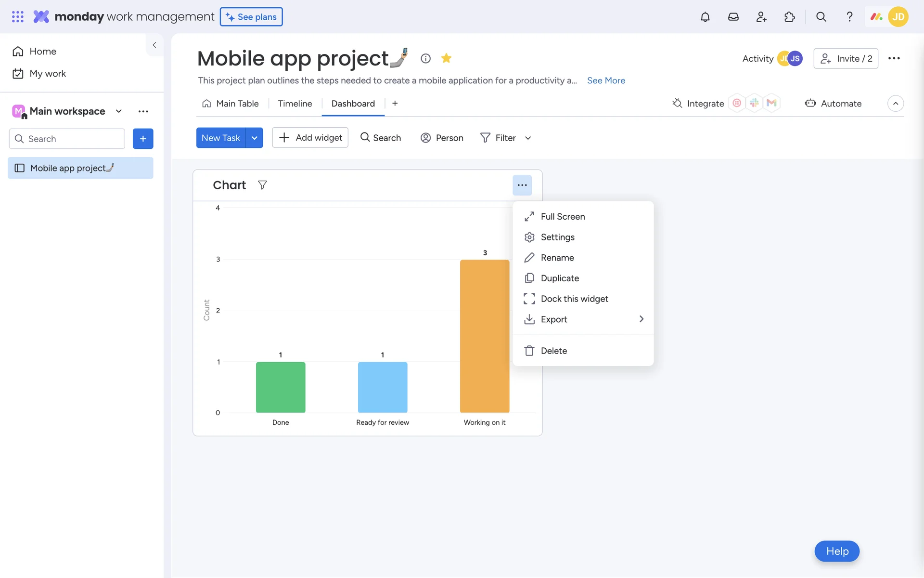
Task: Click the board info icon
Action: pos(425,58)
